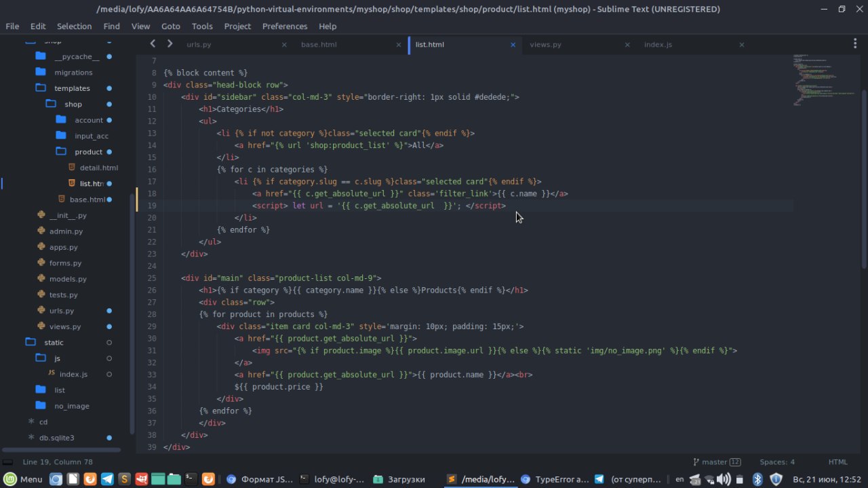Open the tab bar three-dot overflow menu
The height and width of the screenshot is (488, 868).
(854, 43)
